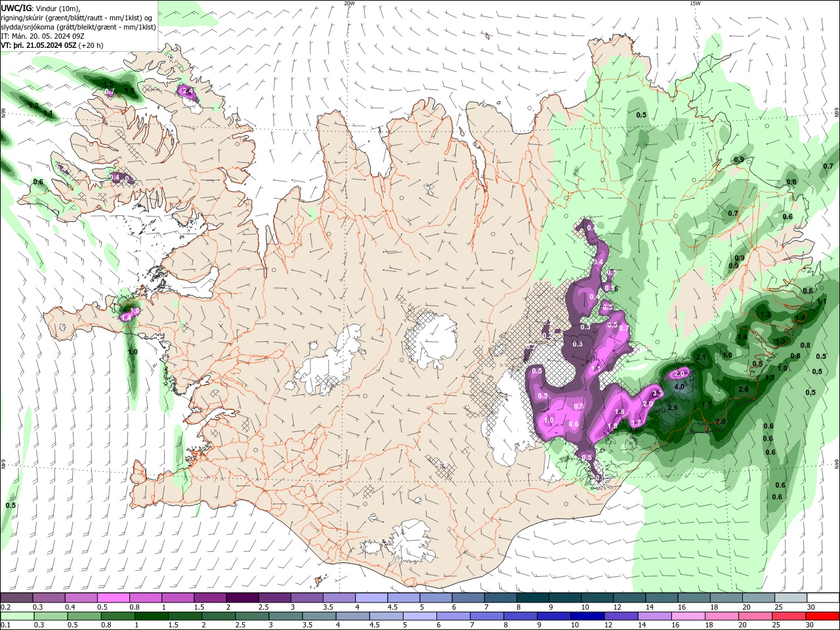Click the '0.1' label under the lower legend row
Screen dimensions: 840x630
point(5,625)
